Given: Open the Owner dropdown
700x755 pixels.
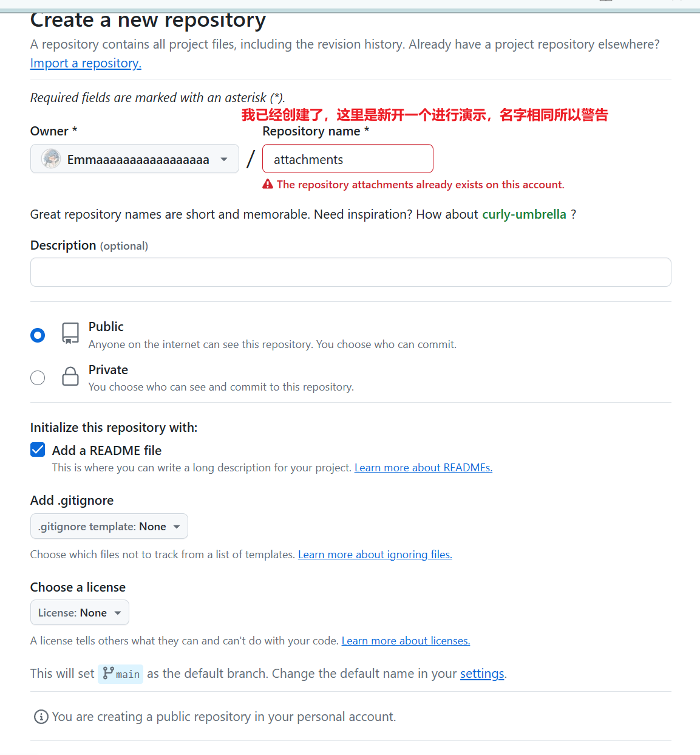Looking at the screenshot, I should coord(135,159).
